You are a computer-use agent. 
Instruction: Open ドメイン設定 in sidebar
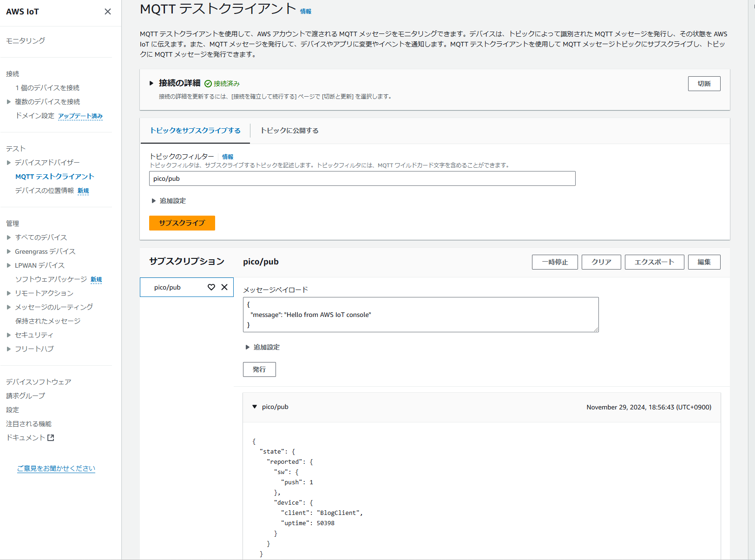pyautogui.click(x=35, y=116)
